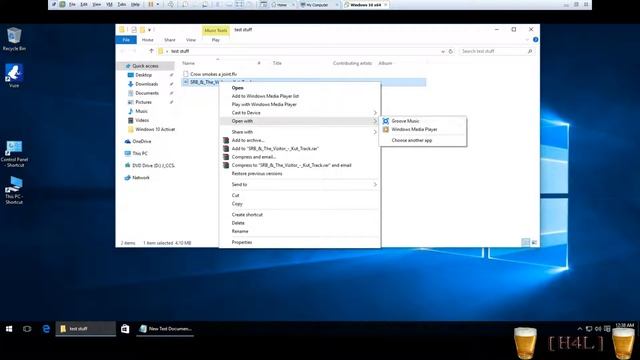Select Documents in navigation pane
This screenshot has height=360, width=640.
click(x=147, y=93)
